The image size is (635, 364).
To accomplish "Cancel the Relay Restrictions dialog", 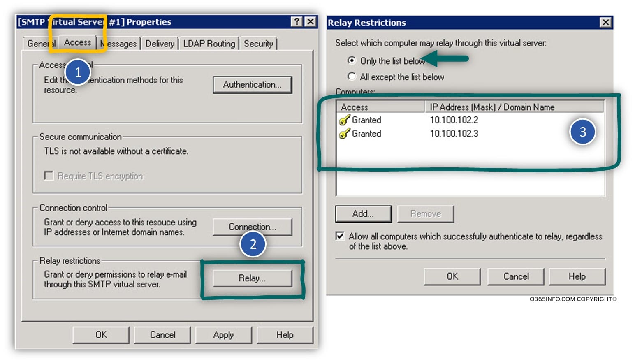I will [516, 276].
